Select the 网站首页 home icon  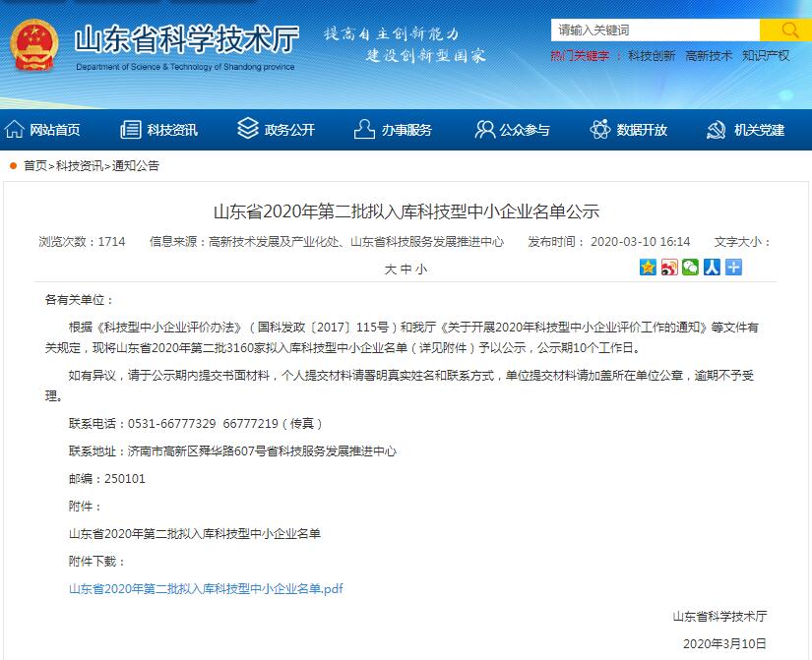pyautogui.click(x=14, y=129)
